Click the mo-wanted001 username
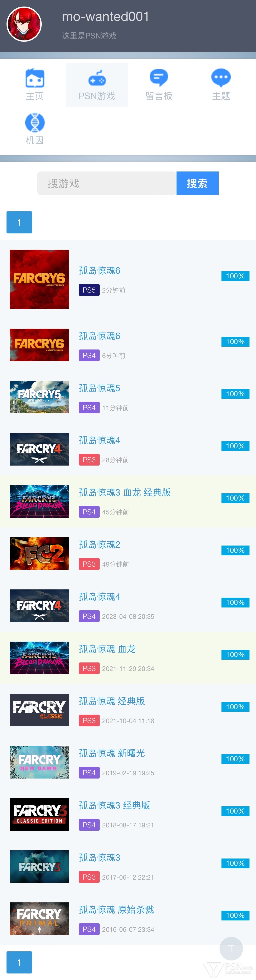256x980 pixels. coord(106,17)
